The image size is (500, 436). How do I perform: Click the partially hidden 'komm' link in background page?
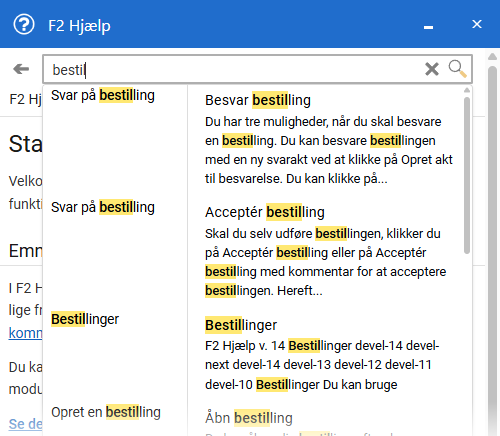25,333
